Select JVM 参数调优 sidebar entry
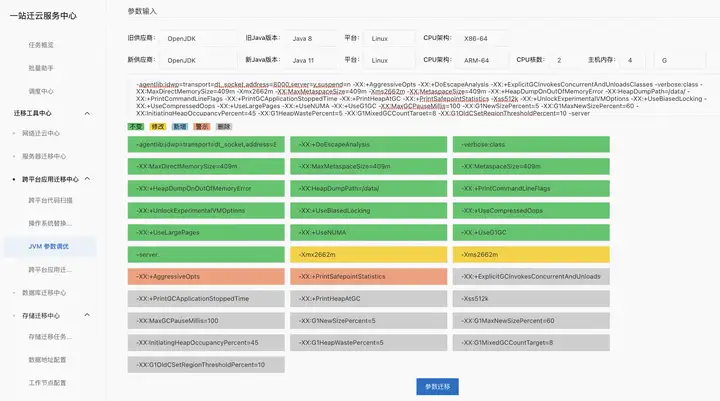The image size is (720, 401). point(49,247)
